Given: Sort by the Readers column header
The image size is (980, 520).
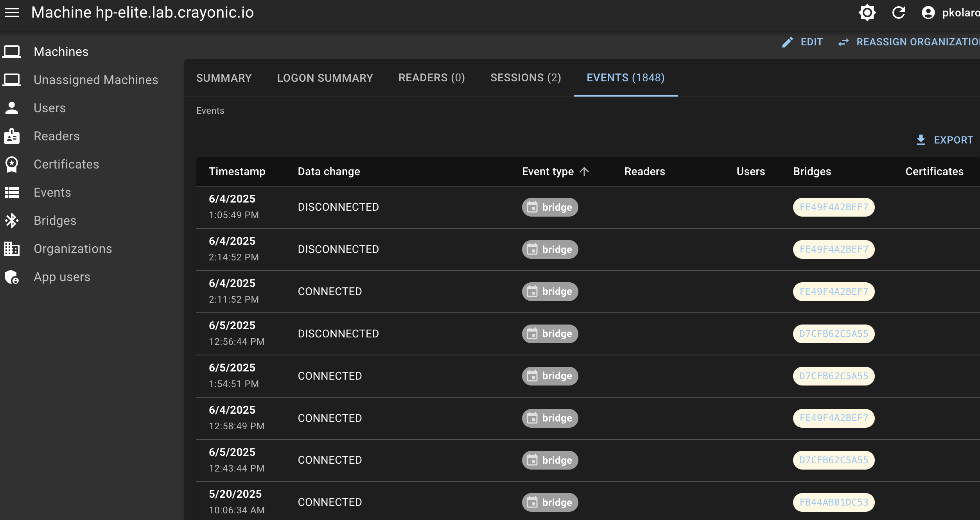Looking at the screenshot, I should (x=644, y=172).
